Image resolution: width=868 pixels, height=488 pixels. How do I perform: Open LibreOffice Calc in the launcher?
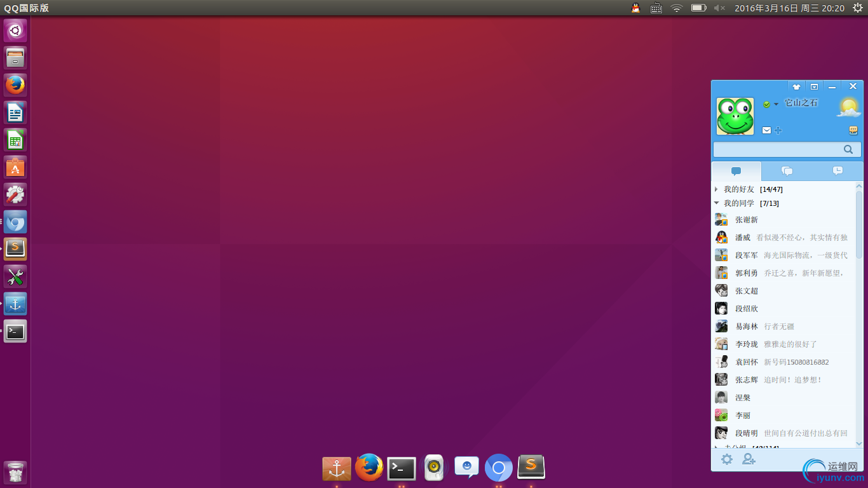point(15,140)
